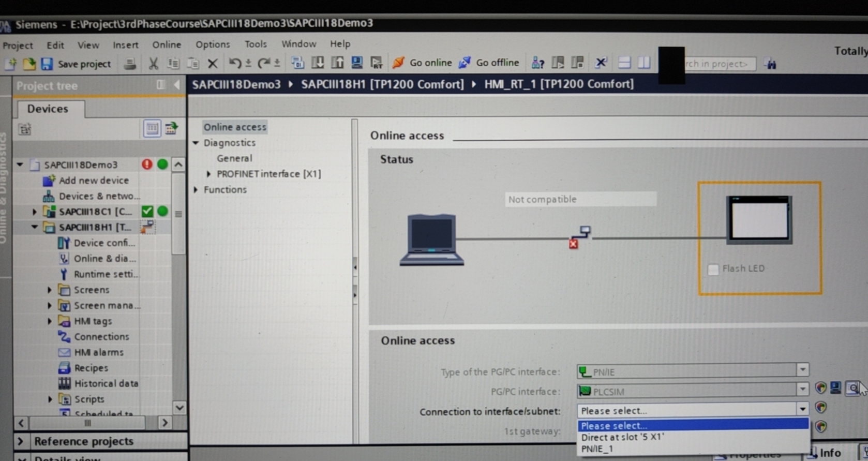Click the Accessible devices icon
The width and height of the screenshot is (868, 461).
tap(537, 63)
